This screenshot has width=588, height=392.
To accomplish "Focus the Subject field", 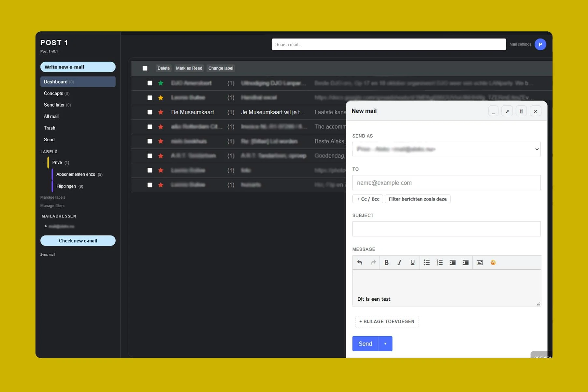I will click(x=446, y=229).
